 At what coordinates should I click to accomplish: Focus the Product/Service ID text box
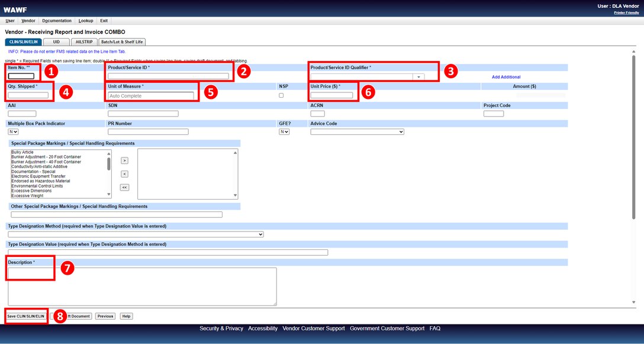click(168, 76)
